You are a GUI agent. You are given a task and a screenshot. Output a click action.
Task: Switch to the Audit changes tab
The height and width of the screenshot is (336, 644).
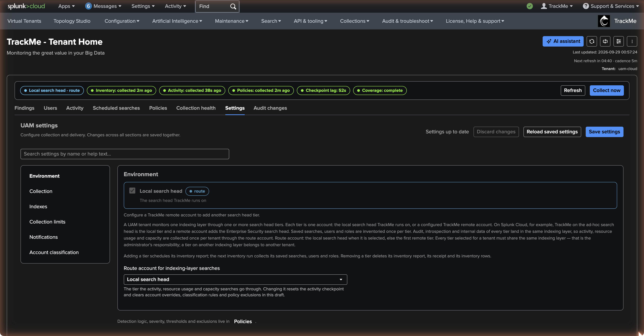point(270,108)
